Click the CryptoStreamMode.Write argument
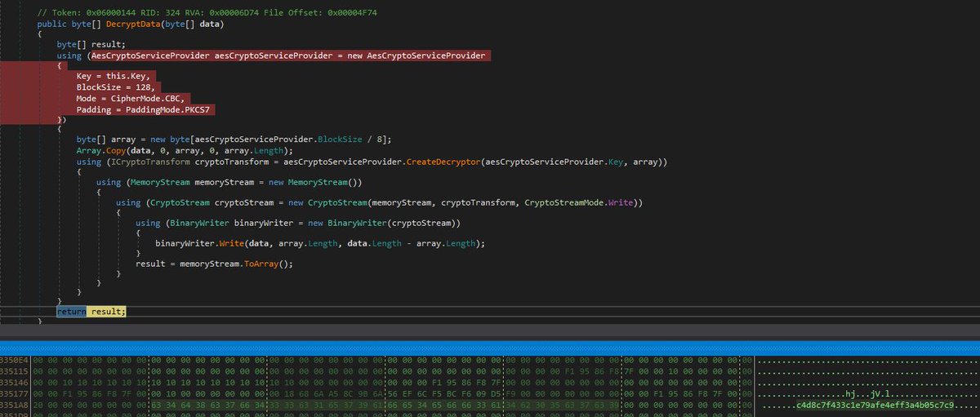980x417 pixels. pyautogui.click(x=580, y=204)
